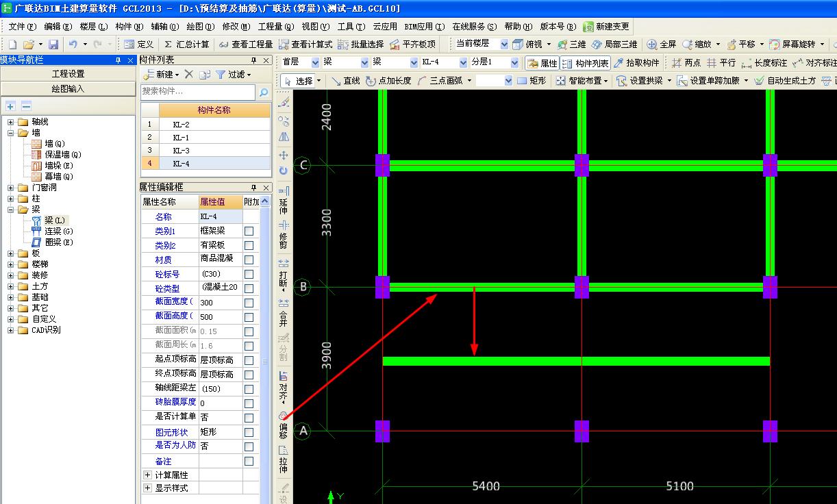Click the 工程设置 navigation button
This screenshot has height=504, width=837.
click(68, 74)
